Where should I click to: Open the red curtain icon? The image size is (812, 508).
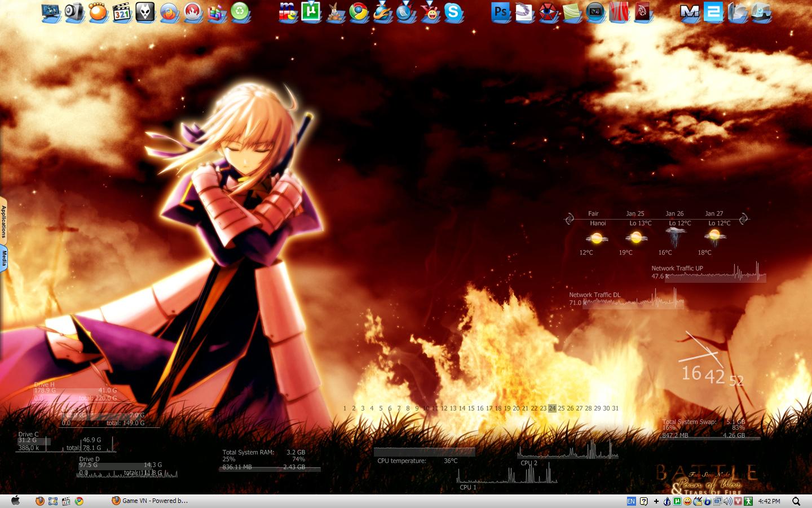619,12
